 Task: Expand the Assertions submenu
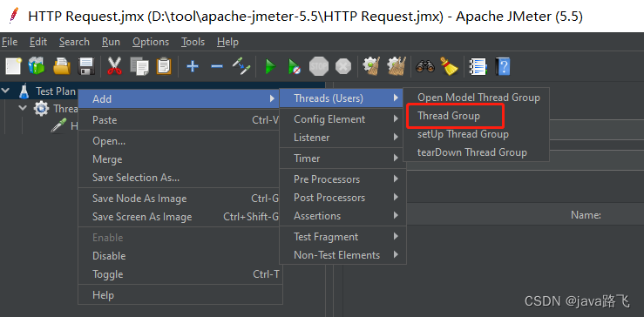click(342, 216)
